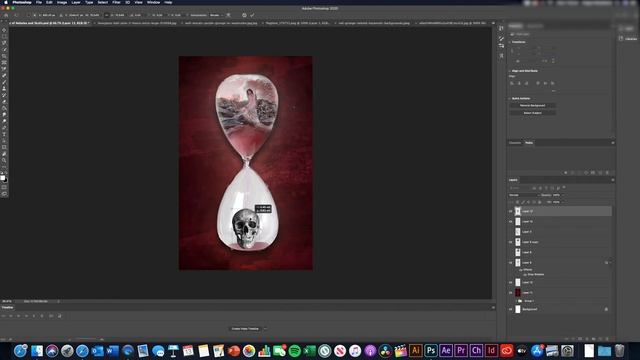Open the File menu
This screenshot has height=360, width=640.
pos(39,2)
